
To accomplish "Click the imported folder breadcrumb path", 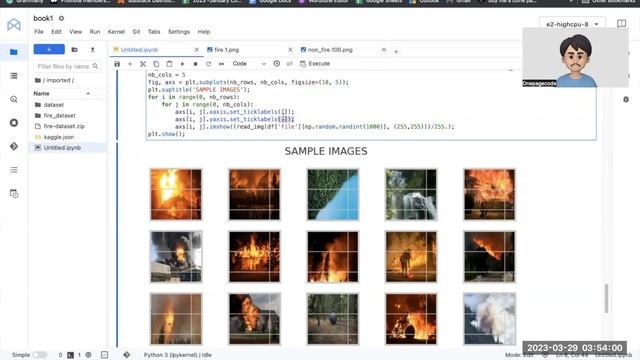I will (x=58, y=80).
